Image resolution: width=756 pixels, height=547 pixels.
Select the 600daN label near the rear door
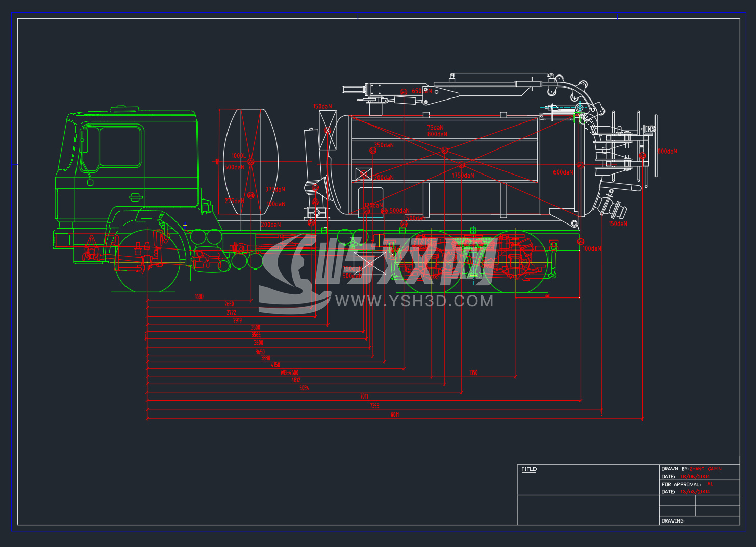point(563,172)
